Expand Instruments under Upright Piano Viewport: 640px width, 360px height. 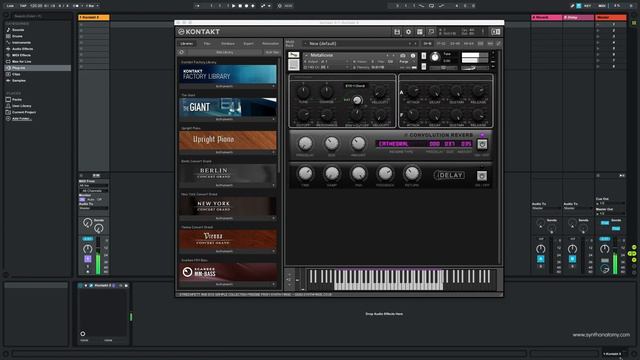pyautogui.click(x=228, y=152)
